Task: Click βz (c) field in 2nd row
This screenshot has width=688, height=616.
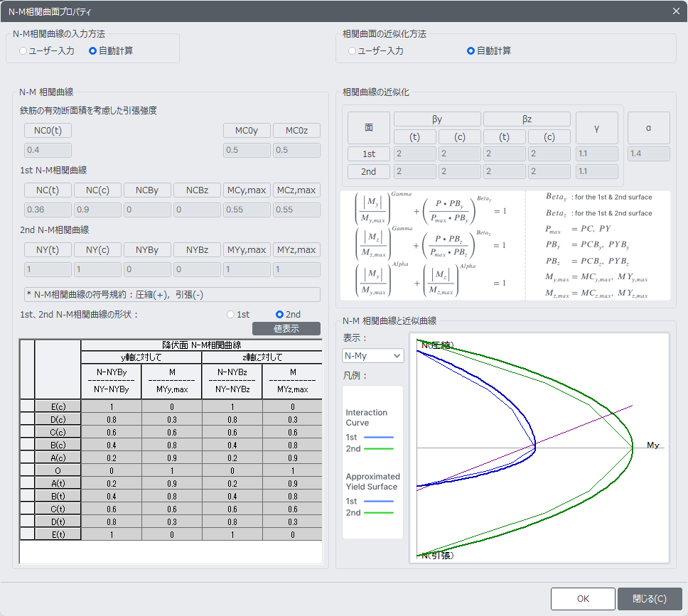Action: 549,171
